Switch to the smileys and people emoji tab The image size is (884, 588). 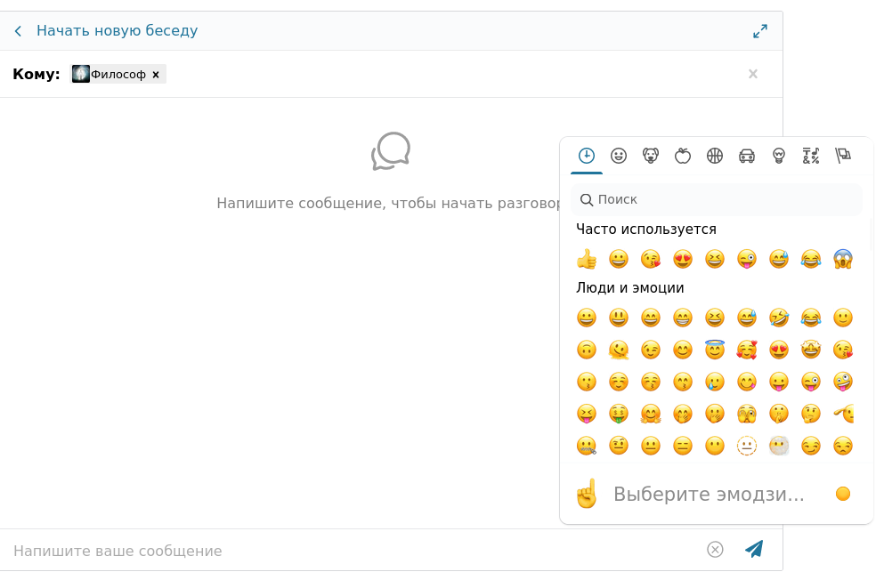coord(619,156)
